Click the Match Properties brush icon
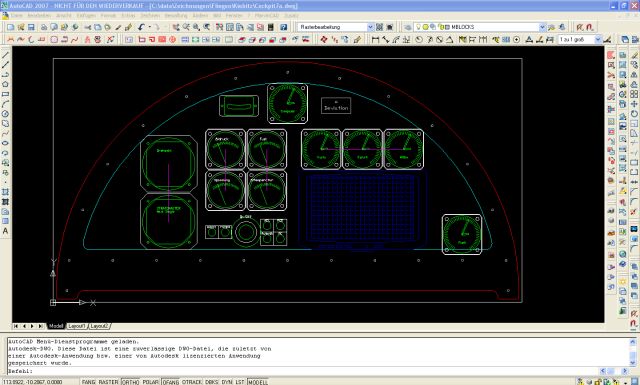Viewport: 640px width, 385px height. [x=128, y=27]
